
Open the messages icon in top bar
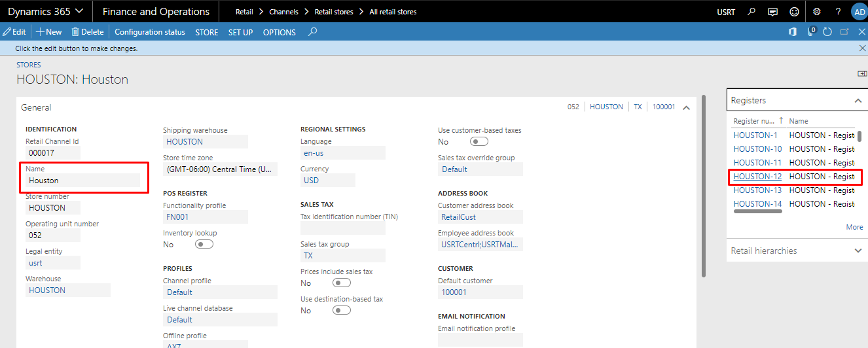[x=772, y=12]
